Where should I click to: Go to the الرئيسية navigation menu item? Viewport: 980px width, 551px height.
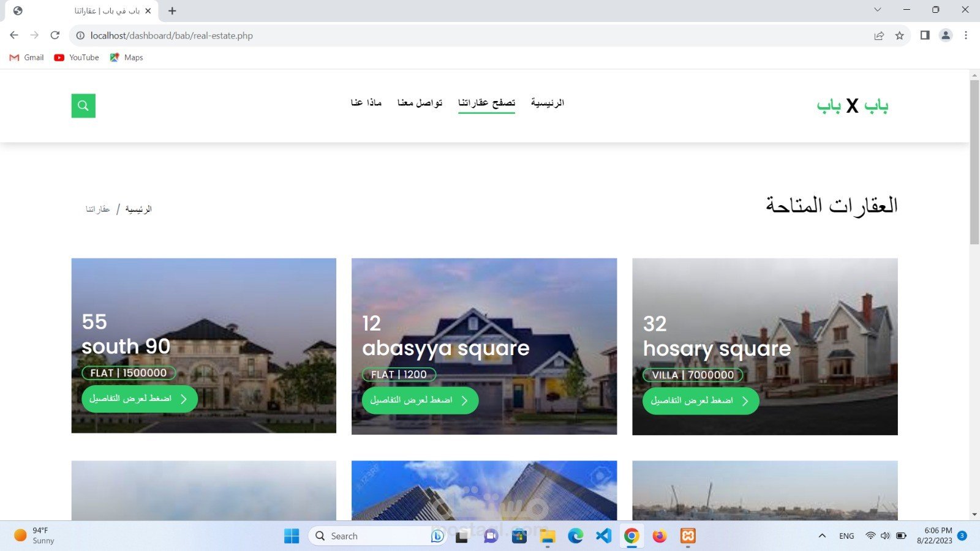[547, 103]
